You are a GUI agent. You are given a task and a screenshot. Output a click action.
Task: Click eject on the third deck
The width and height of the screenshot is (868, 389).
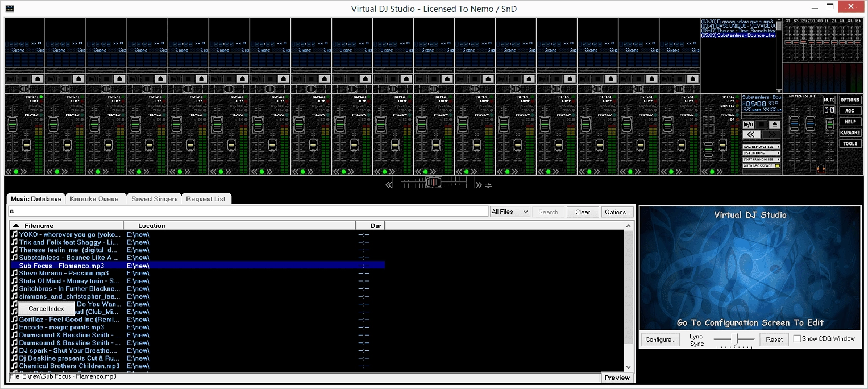pos(119,78)
